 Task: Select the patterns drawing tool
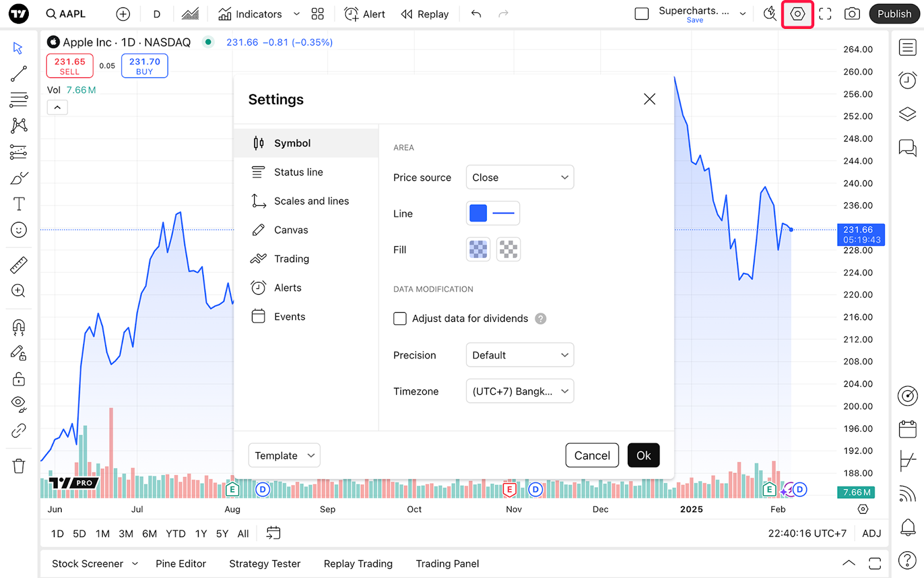point(18,125)
